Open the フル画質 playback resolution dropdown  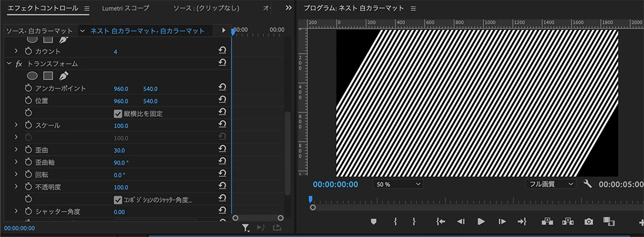[551, 184]
